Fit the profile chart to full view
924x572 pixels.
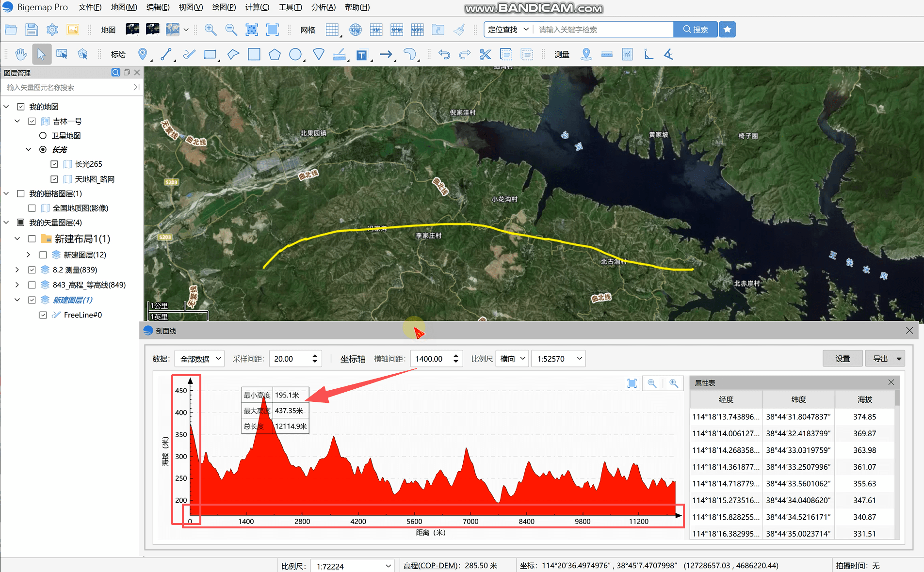click(x=632, y=383)
